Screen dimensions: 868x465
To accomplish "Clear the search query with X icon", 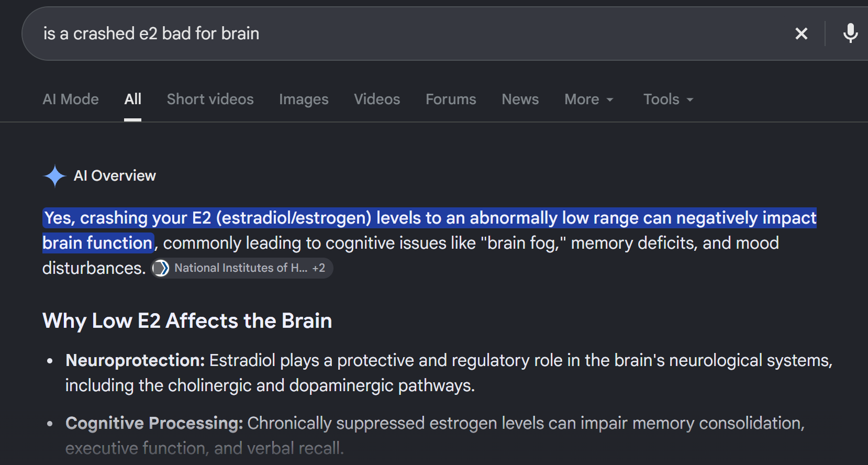I will click(x=801, y=34).
